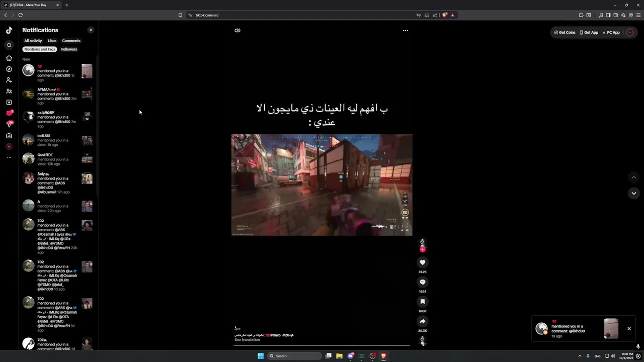The width and height of the screenshot is (644, 362).
Task: Select Followers filter tab
Action: tap(69, 49)
